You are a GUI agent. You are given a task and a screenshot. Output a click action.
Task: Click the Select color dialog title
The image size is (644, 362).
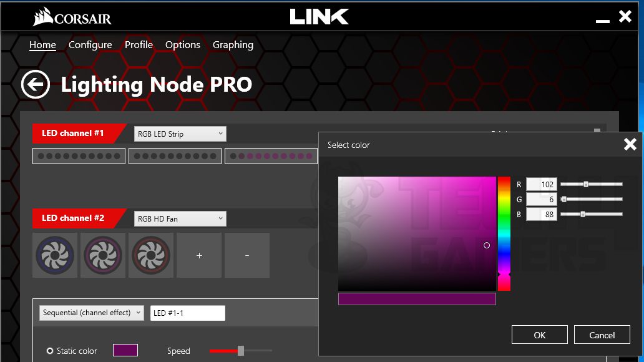(x=349, y=145)
